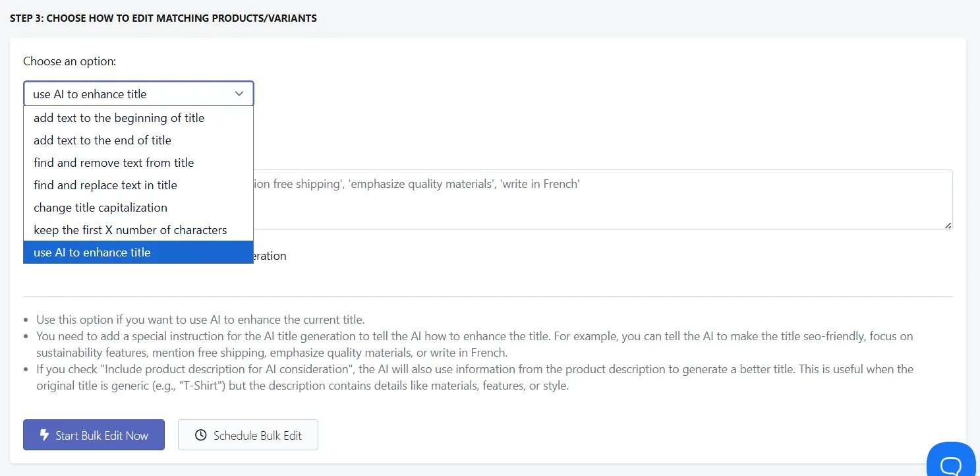
Task: Pick 'change title capitalization' option
Action: [x=138, y=208]
